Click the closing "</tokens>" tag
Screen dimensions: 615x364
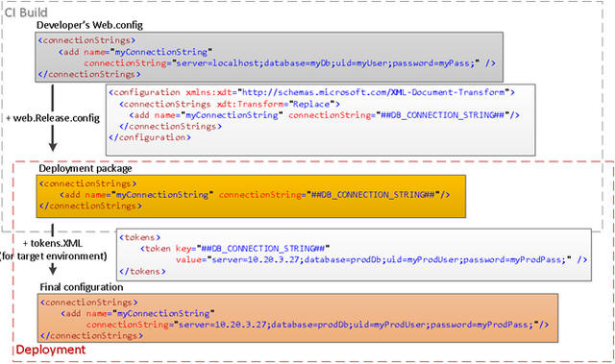pyautogui.click(x=142, y=271)
